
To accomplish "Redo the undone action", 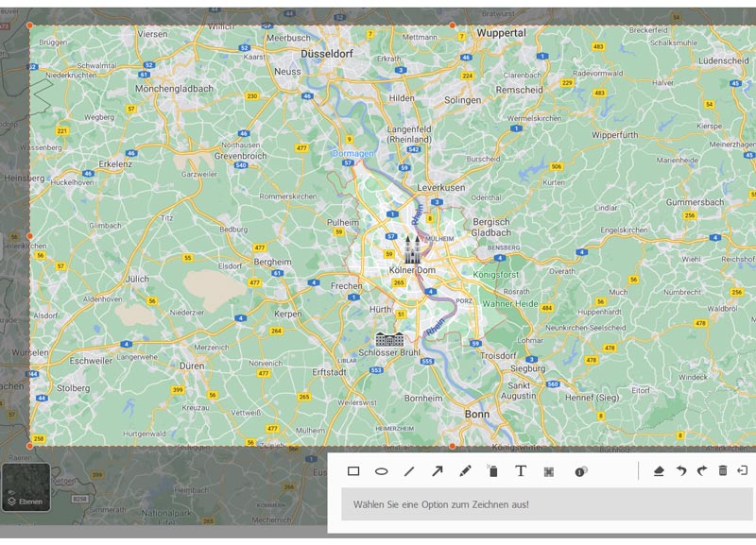I will [x=703, y=470].
